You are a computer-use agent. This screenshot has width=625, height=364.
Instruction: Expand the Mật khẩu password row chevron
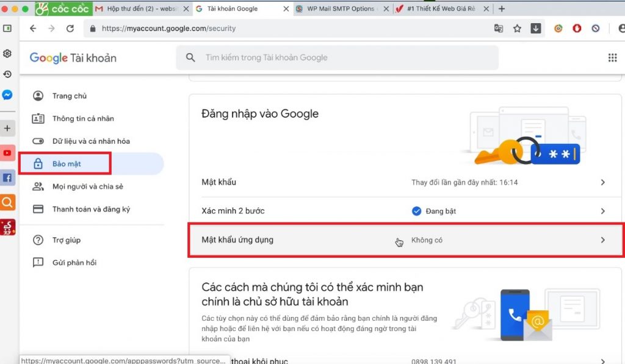[x=602, y=182]
